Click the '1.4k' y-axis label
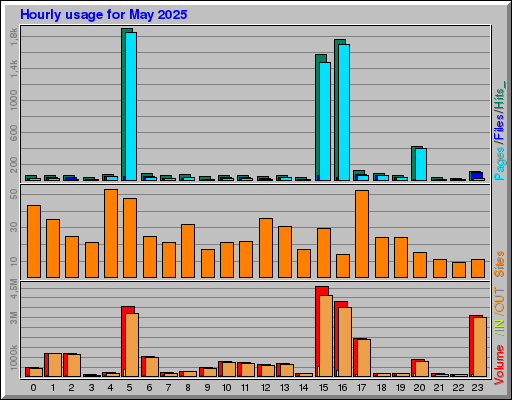512x400 pixels. [14, 69]
